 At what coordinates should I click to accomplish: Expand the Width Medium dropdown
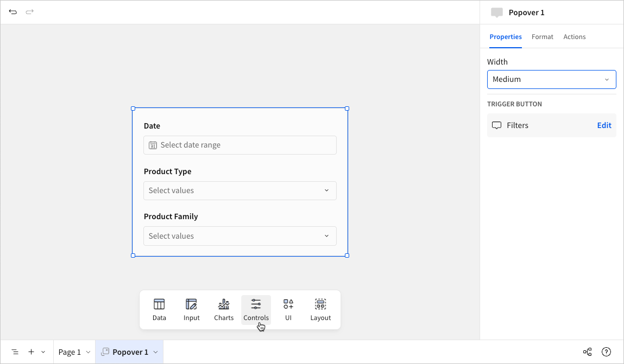pyautogui.click(x=552, y=80)
